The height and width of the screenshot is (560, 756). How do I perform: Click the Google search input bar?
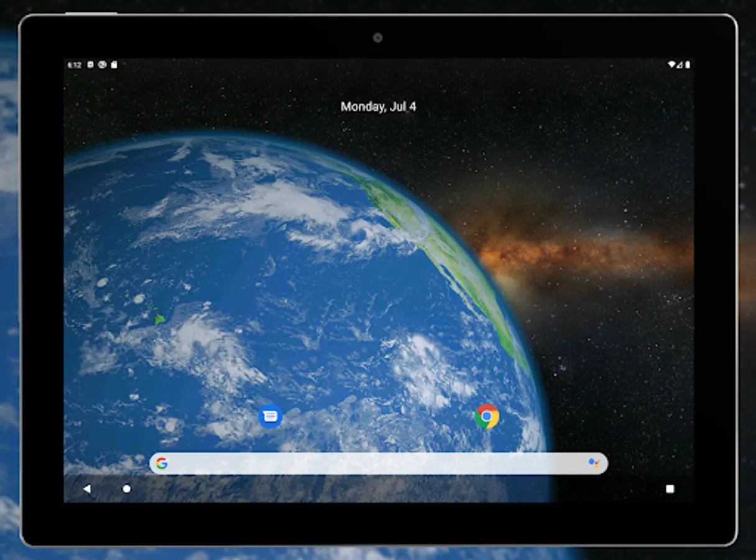tap(378, 464)
